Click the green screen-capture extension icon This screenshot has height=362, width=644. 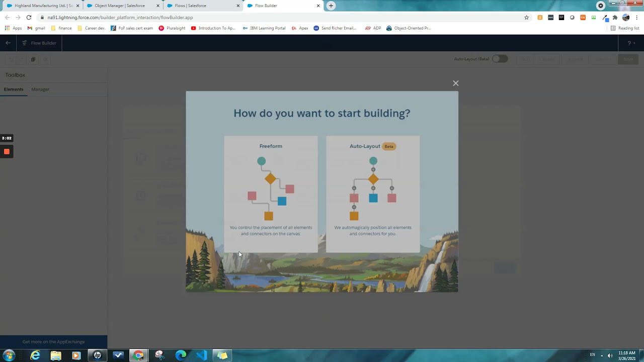pos(594,18)
